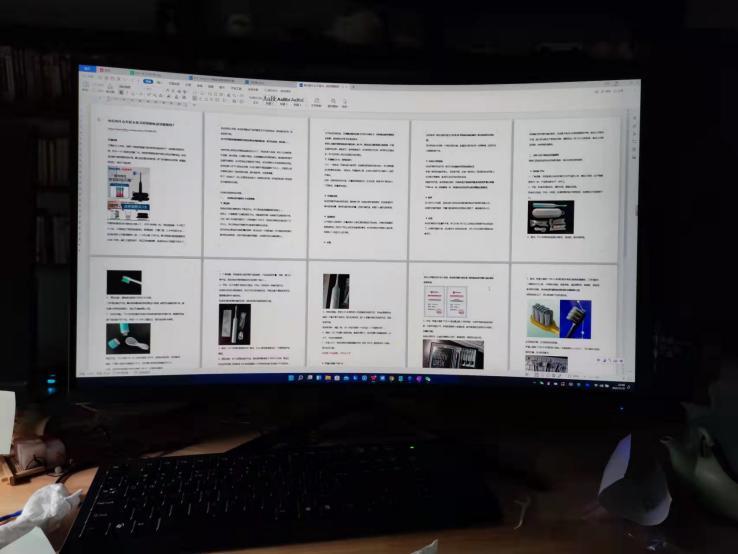Click the large Paste icon in the ribbon
The width and height of the screenshot is (738, 554).
coord(86,85)
